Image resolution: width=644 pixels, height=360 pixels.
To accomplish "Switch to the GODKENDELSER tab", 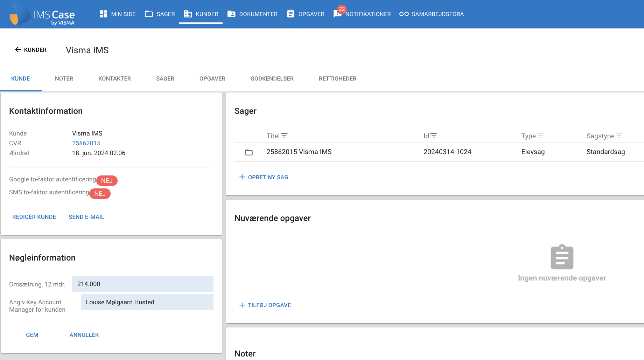I will click(272, 78).
